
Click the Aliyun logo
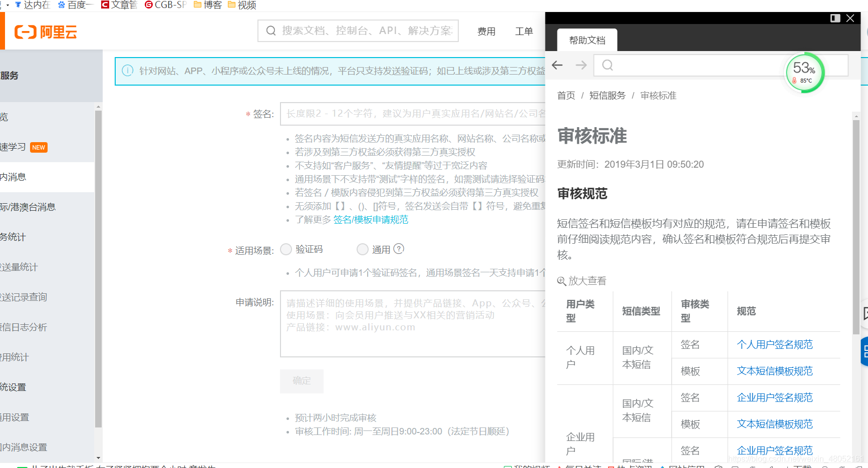[46, 32]
